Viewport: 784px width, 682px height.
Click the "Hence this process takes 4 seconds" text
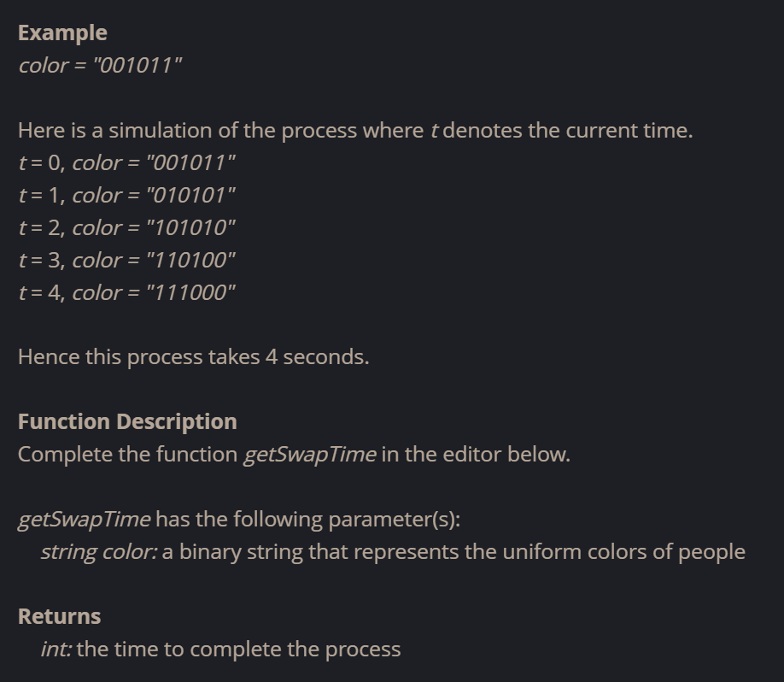click(194, 357)
